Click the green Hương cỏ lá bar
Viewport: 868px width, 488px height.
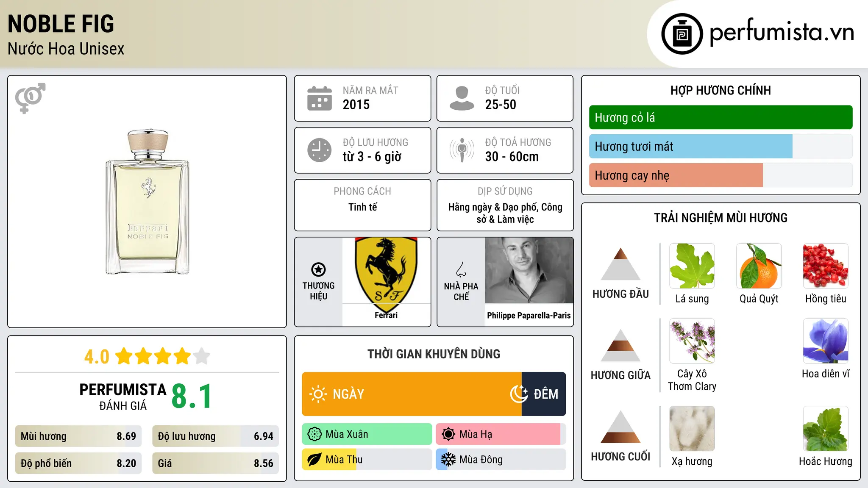pos(721,117)
